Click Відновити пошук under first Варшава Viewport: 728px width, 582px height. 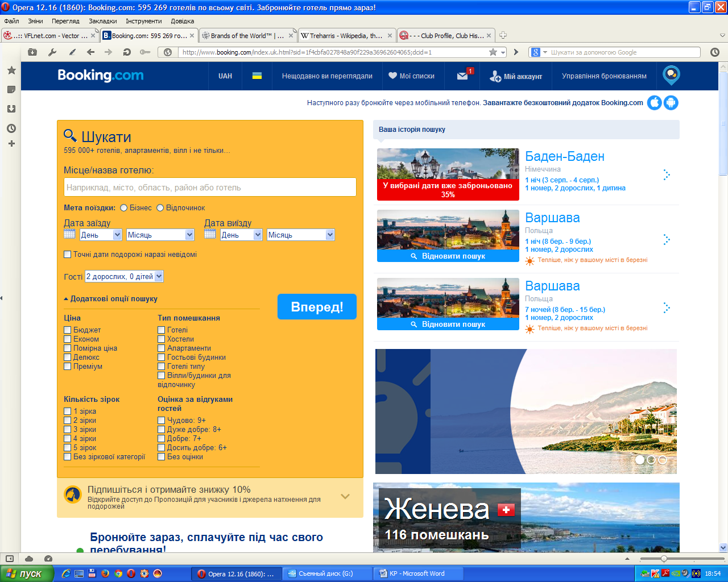pos(448,256)
